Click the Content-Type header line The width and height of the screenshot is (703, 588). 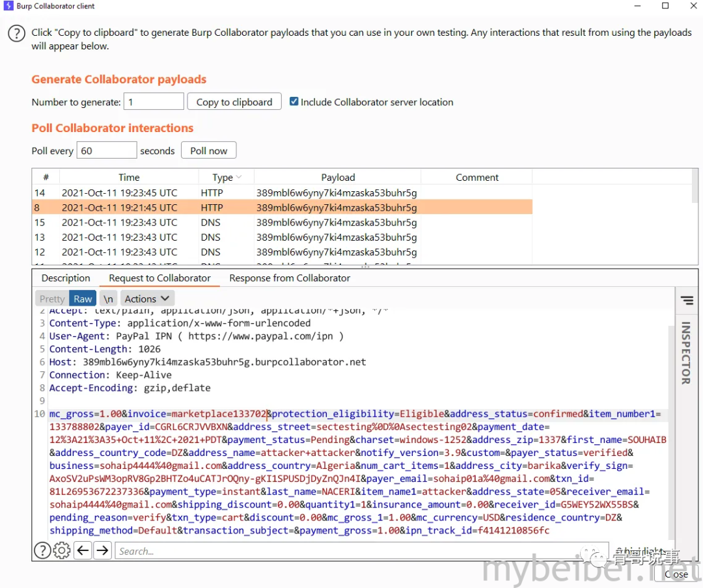point(180,323)
